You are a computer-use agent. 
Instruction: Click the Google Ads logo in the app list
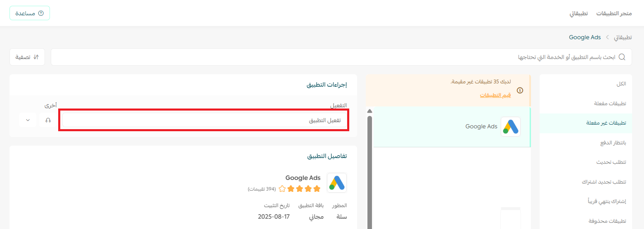coord(511,127)
